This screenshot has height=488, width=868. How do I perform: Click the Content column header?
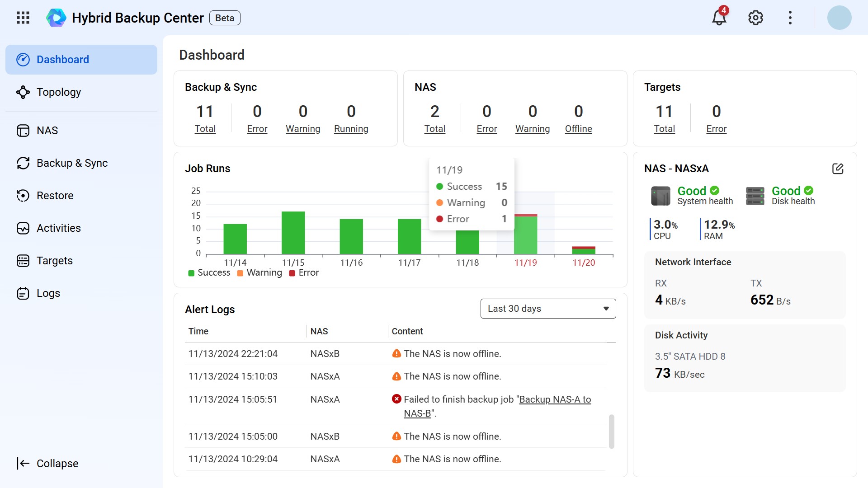click(x=407, y=331)
